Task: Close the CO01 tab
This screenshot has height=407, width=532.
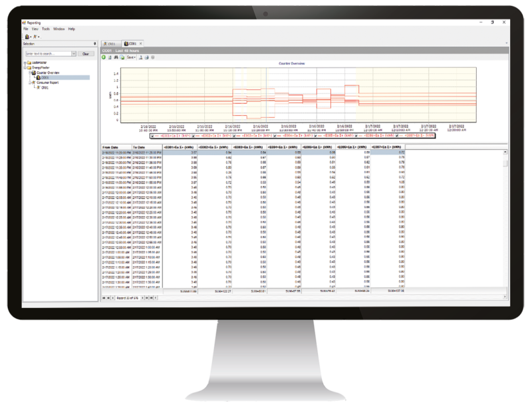Action: [x=140, y=43]
